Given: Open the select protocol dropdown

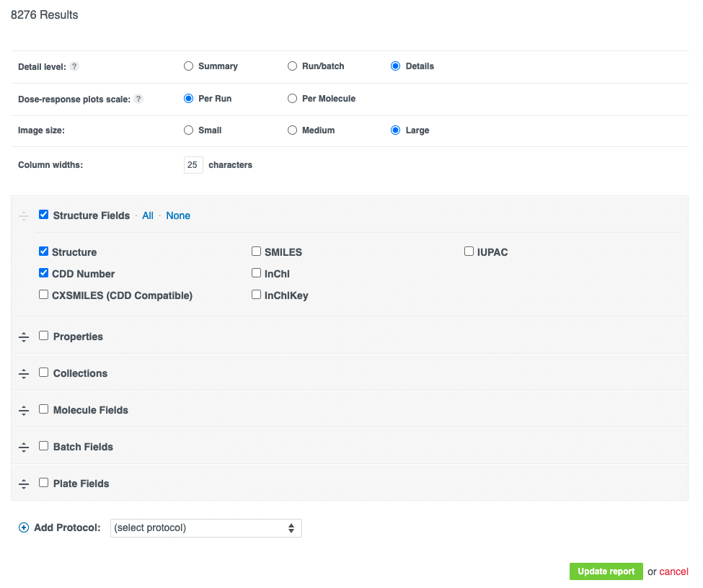Looking at the screenshot, I should [x=205, y=528].
